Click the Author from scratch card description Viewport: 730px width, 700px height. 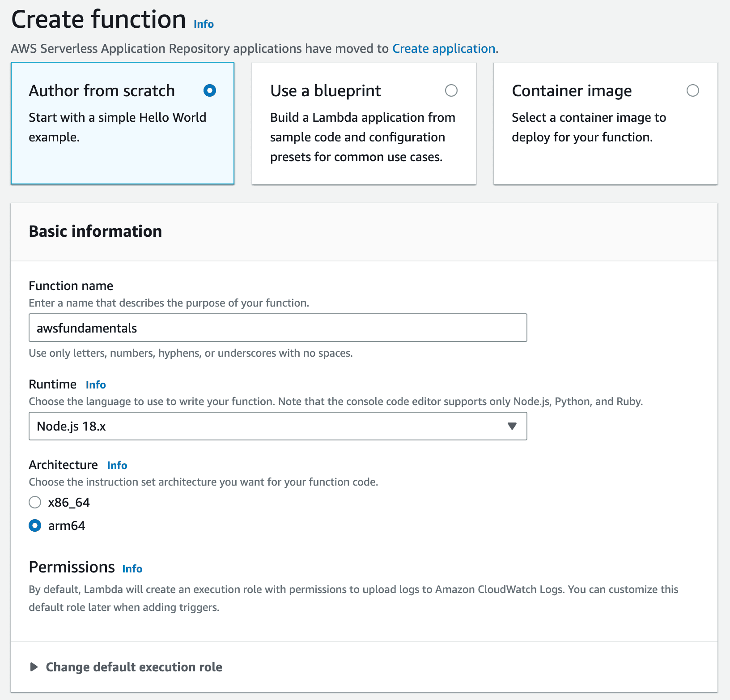[117, 127]
